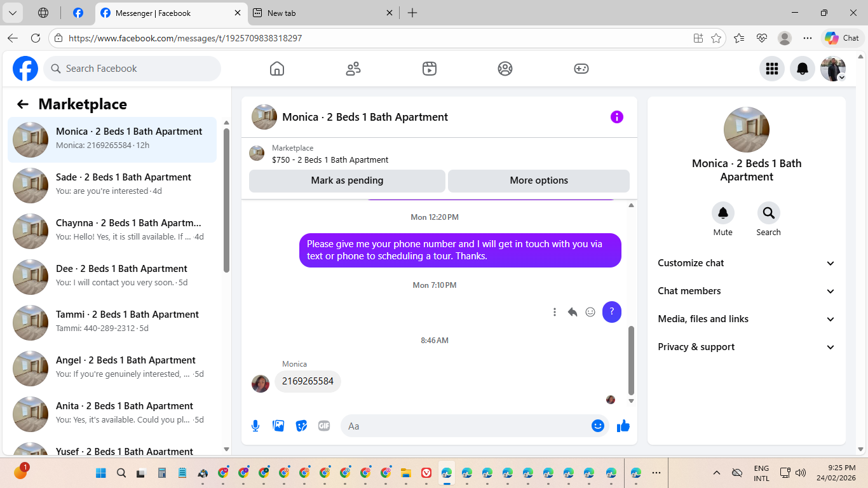
Task: Open more options dots on message
Action: pos(555,312)
